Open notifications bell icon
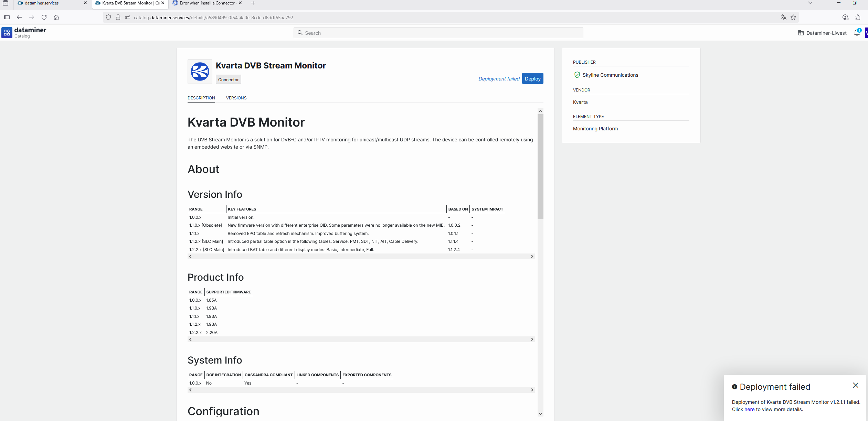Screen dimensions: 868x421 click(x=857, y=33)
